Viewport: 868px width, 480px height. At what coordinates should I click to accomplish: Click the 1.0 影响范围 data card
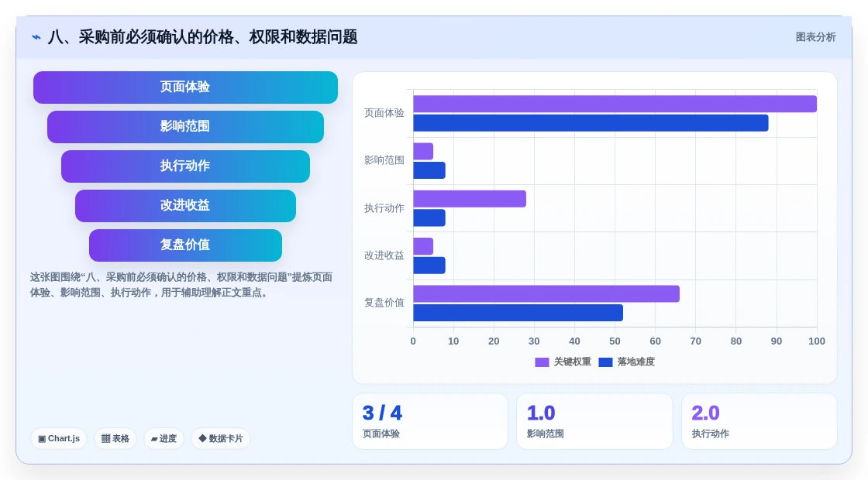[594, 421]
